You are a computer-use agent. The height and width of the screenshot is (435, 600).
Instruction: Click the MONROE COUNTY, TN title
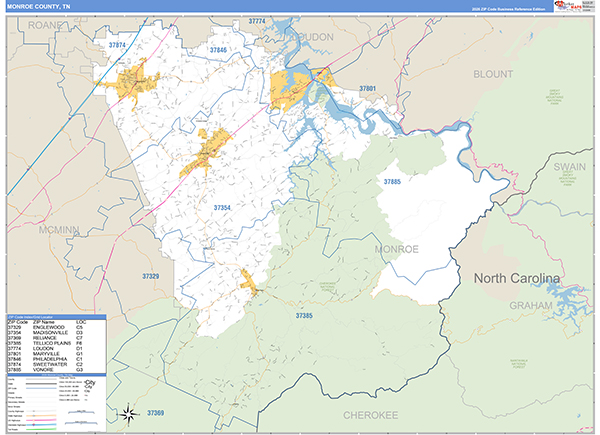pos(38,7)
